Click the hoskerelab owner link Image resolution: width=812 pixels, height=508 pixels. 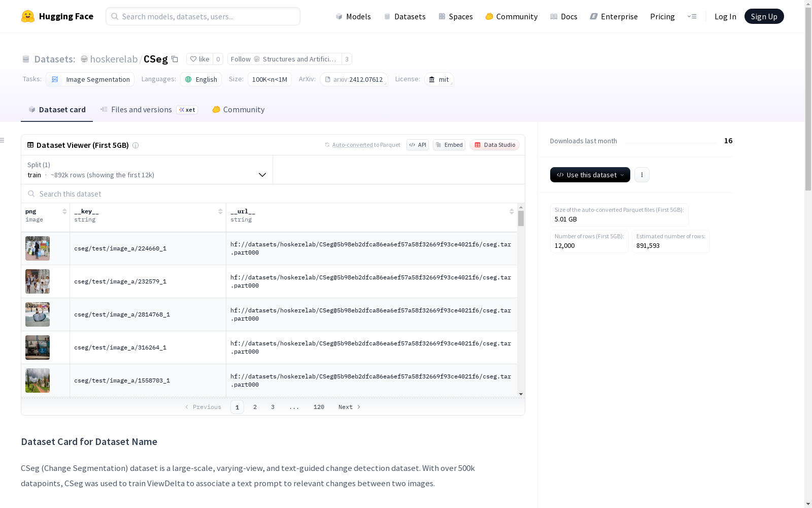pos(114,59)
